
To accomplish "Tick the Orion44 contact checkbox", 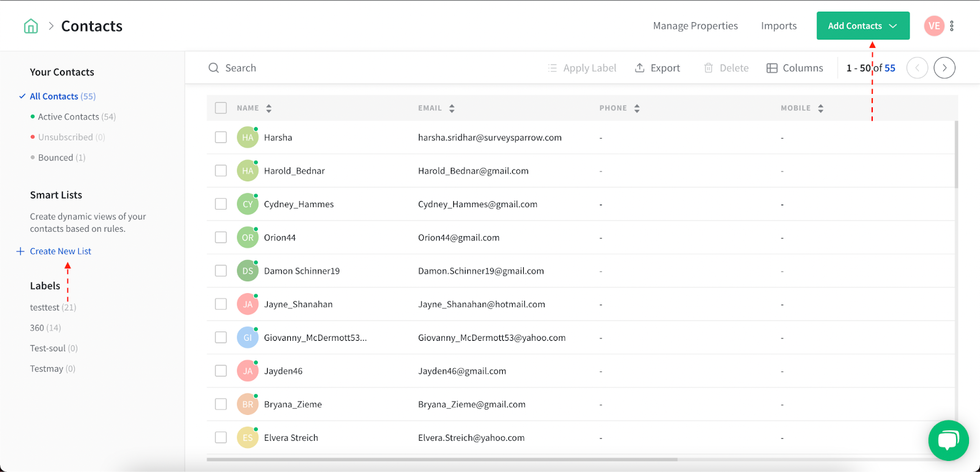I will (221, 237).
